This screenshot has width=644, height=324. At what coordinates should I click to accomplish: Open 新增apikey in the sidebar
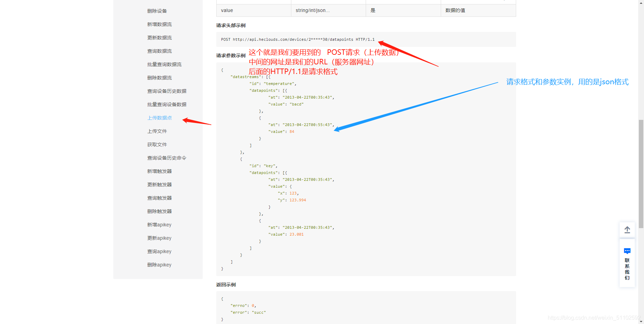coord(159,225)
